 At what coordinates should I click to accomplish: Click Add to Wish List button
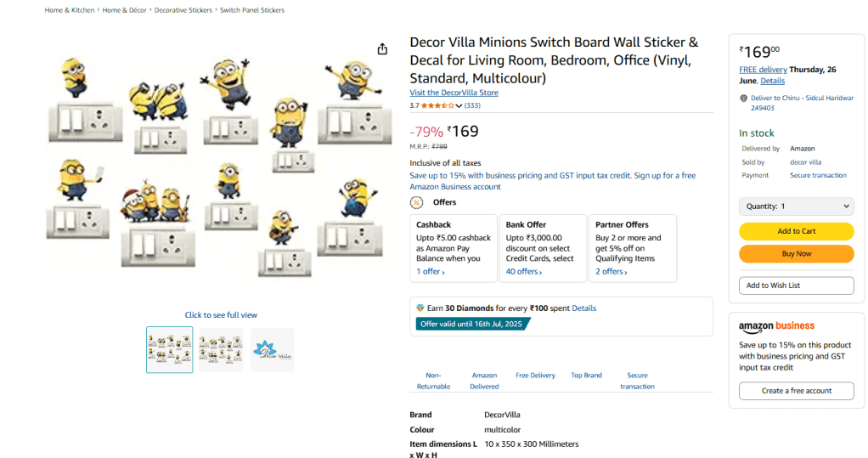pyautogui.click(x=796, y=286)
